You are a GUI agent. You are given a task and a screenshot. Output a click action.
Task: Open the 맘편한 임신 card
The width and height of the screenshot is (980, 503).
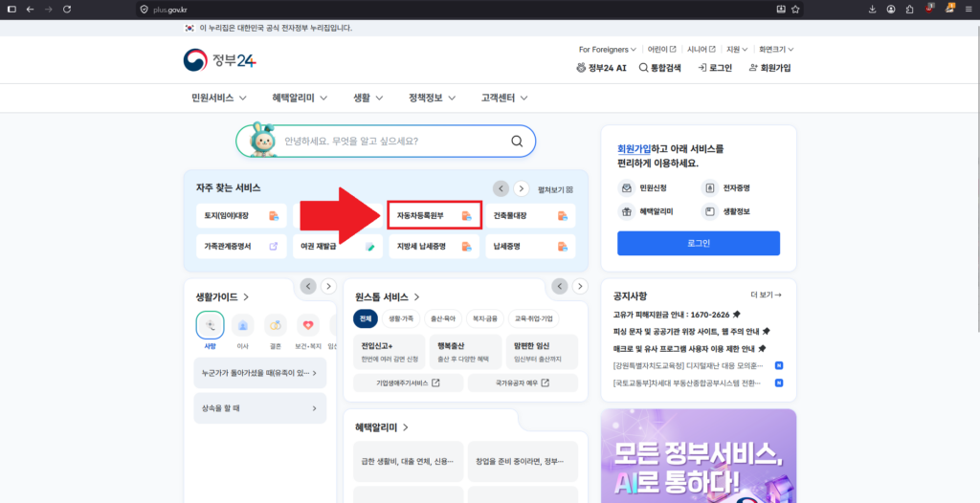pyautogui.click(x=542, y=352)
